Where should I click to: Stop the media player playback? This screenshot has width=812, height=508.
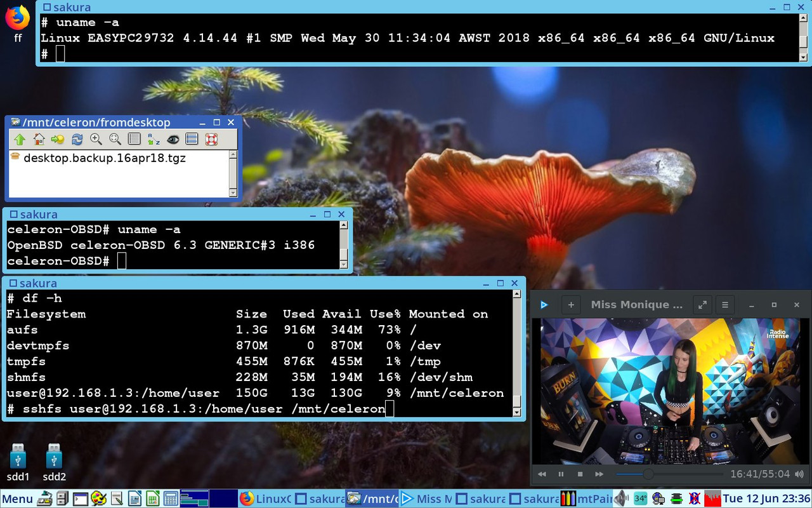(x=580, y=474)
